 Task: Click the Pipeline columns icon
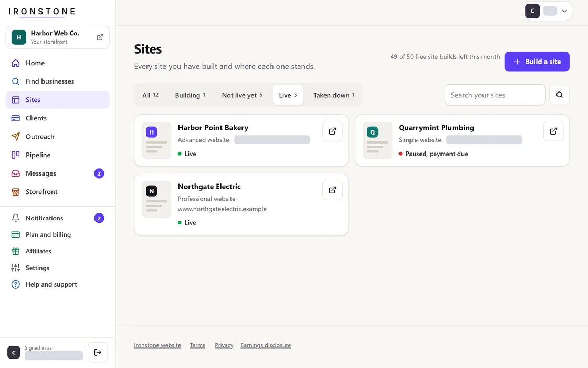(x=15, y=155)
